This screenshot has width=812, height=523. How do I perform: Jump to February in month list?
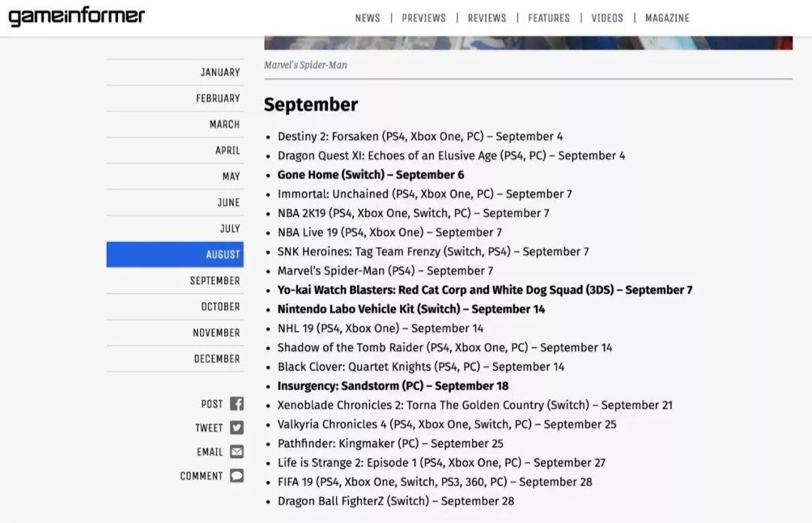click(x=175, y=98)
